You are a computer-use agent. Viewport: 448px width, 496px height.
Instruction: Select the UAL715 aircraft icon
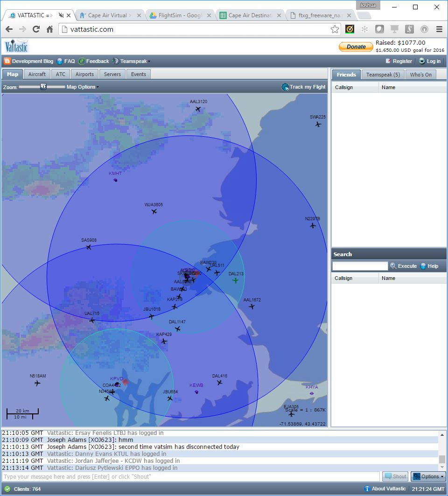point(92,321)
